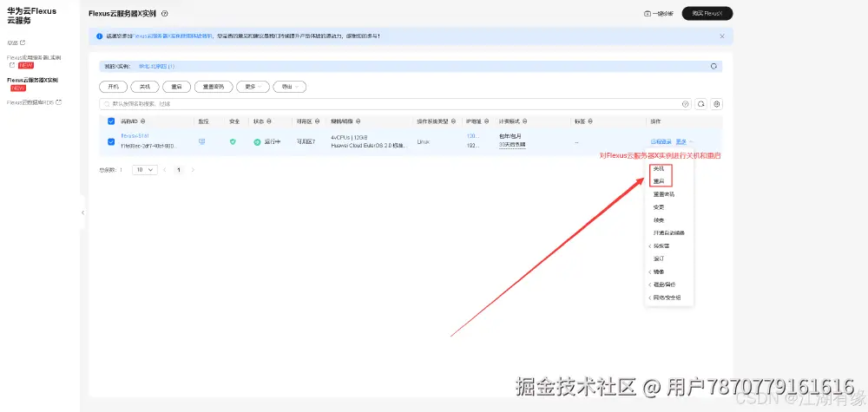Click the refresh icon in region bar
868x412 pixels.
(x=714, y=67)
